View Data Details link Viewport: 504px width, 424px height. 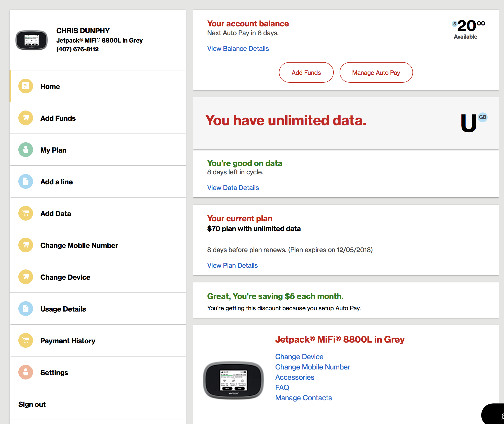pyautogui.click(x=233, y=188)
